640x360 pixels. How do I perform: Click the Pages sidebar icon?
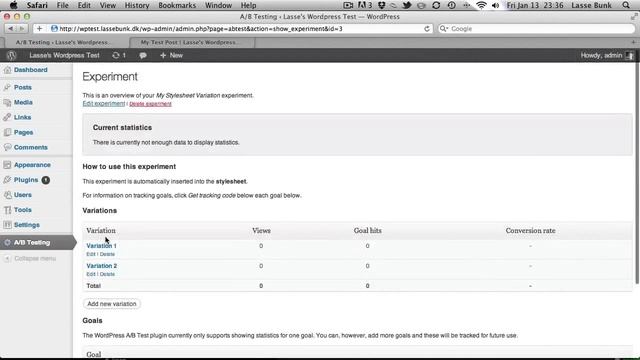(7, 132)
